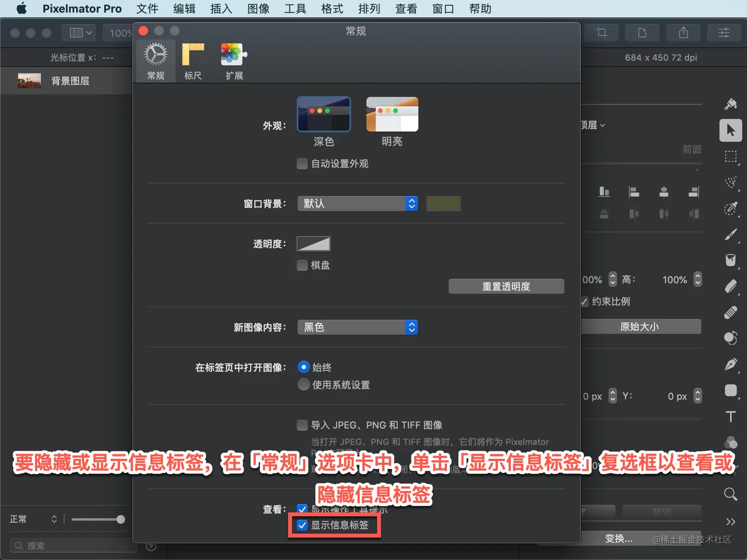747x560 pixels.
Task: Select the shape tool
Action: point(731,390)
